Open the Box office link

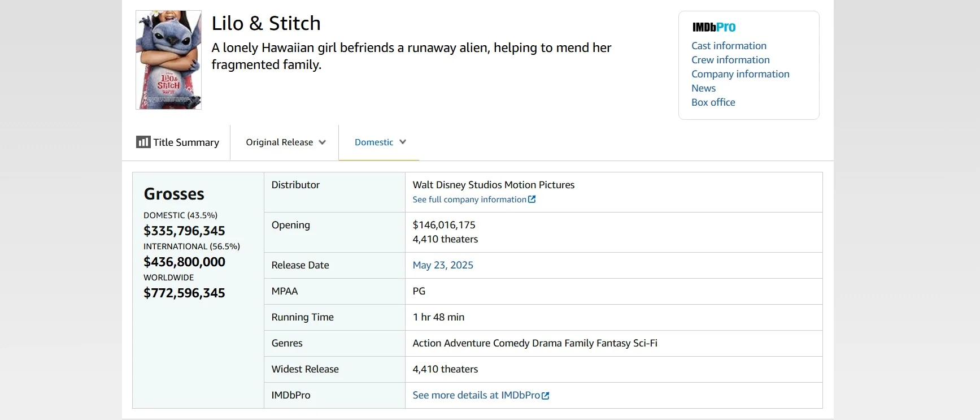coord(713,102)
